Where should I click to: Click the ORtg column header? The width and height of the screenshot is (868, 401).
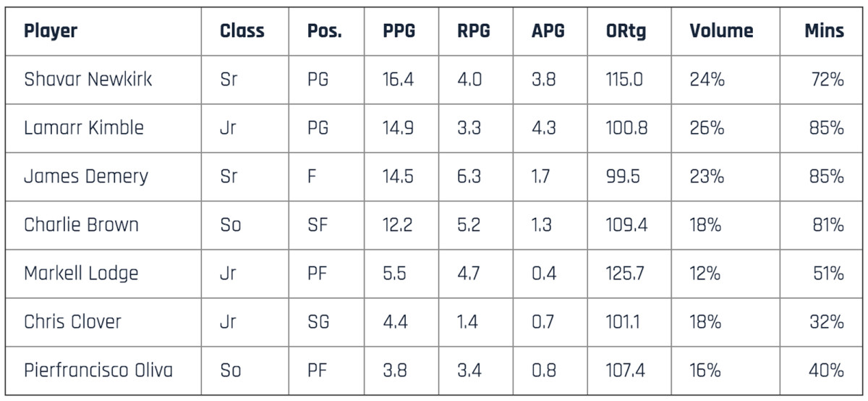(626, 31)
